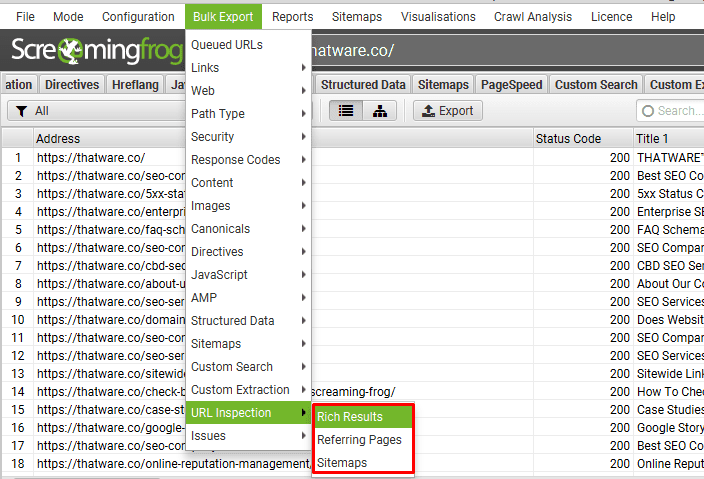704x479 pixels.
Task: Select row 1 https://thatware.co/ address
Action: point(91,158)
